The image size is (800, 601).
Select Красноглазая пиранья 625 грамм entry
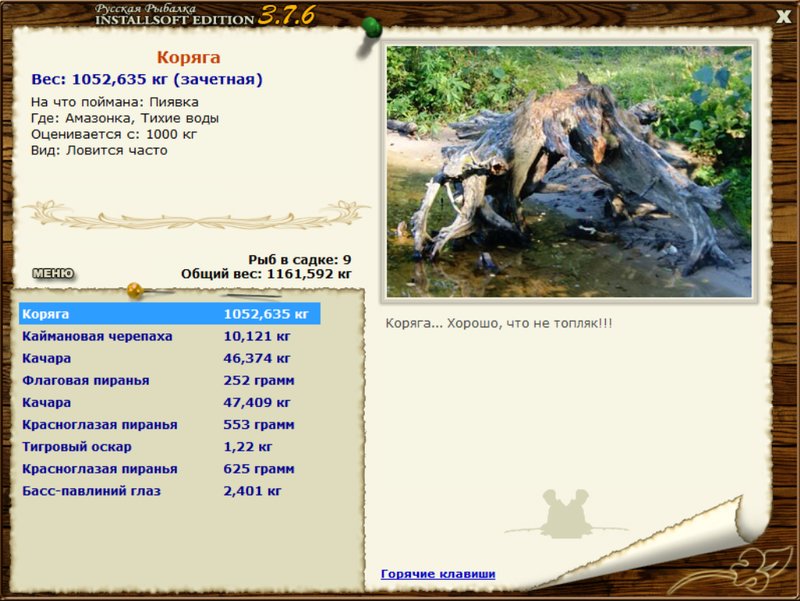point(170,469)
